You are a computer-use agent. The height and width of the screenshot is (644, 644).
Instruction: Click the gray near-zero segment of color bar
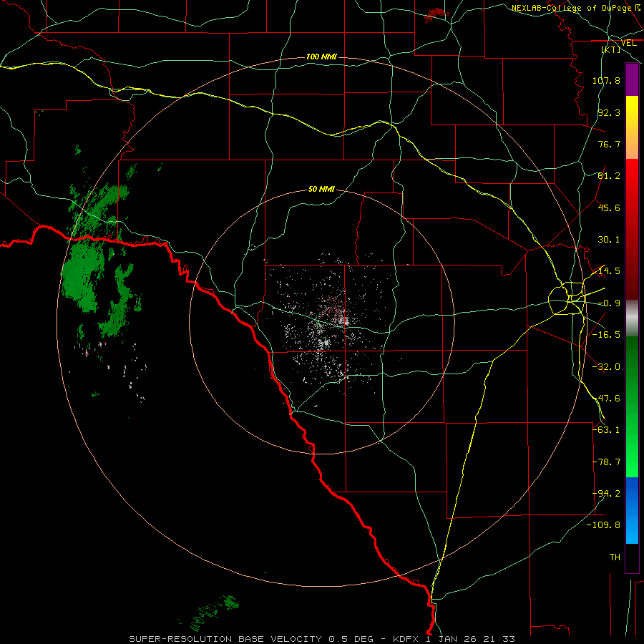coord(632,318)
